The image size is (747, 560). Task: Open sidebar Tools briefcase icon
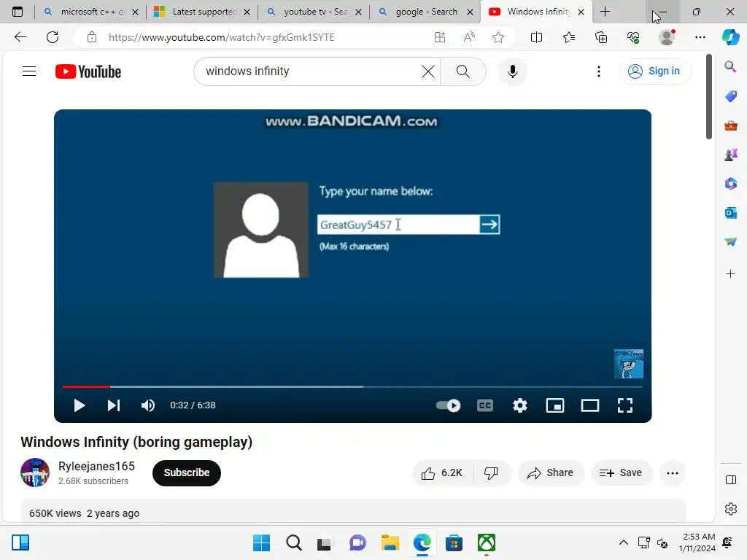coord(731,125)
